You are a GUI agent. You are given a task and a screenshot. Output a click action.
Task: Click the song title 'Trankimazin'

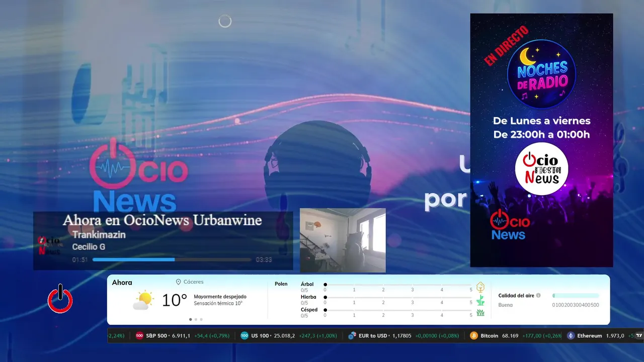pyautogui.click(x=99, y=235)
